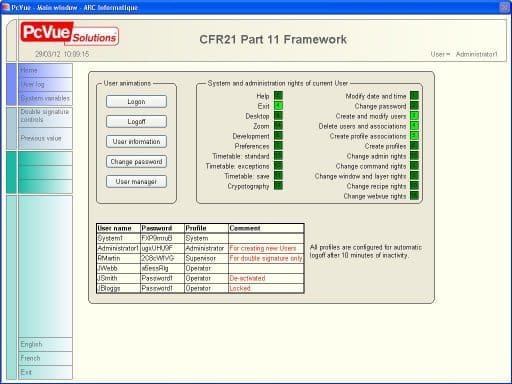This screenshot has height=384, width=512.
Task: Close the PcVue main window
Action: click(x=504, y=7)
